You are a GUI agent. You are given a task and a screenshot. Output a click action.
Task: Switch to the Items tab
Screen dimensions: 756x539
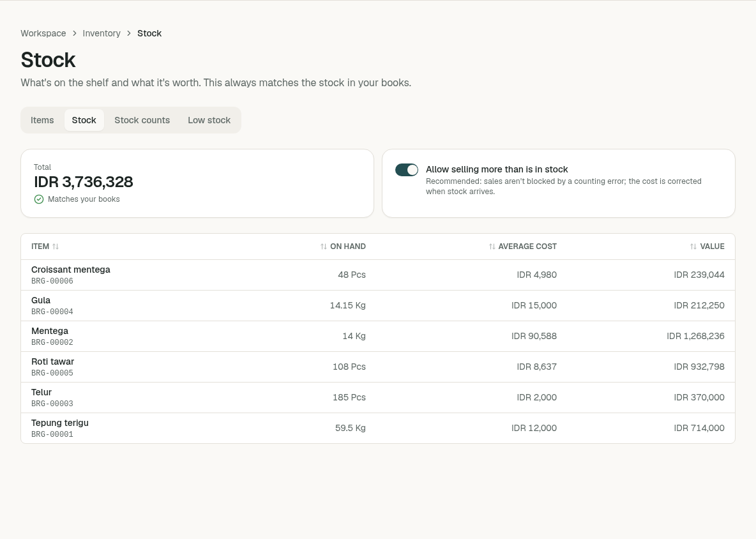42,120
